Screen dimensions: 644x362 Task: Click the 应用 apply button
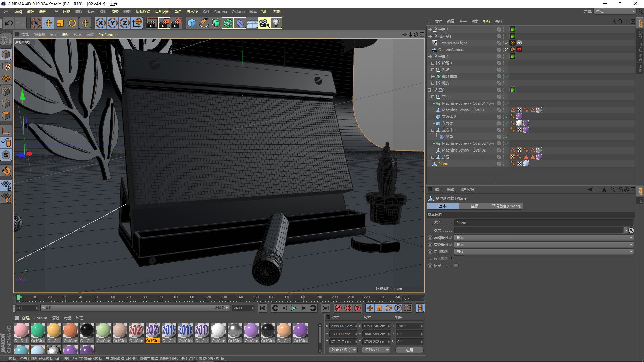click(409, 350)
